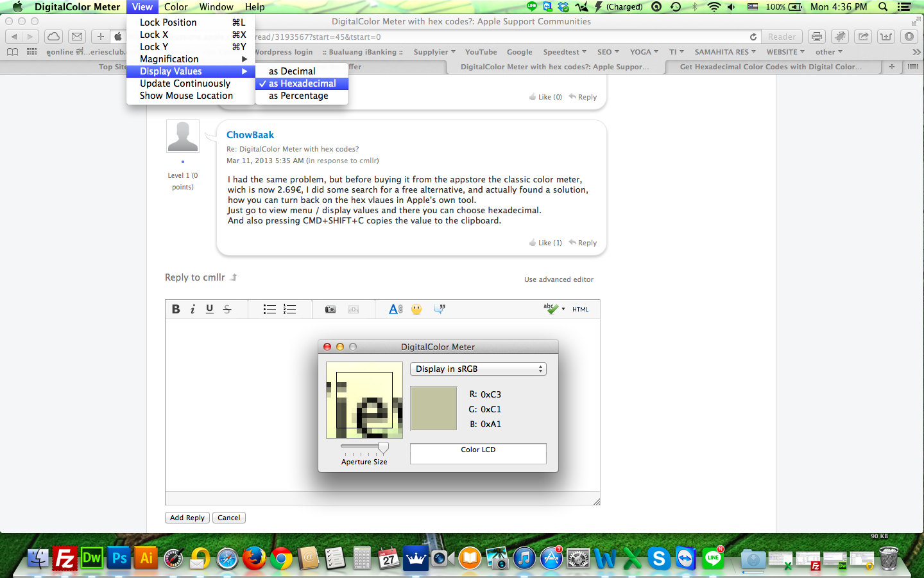
Task: Toggle underline formatting in the reply editor
Action: click(x=210, y=309)
